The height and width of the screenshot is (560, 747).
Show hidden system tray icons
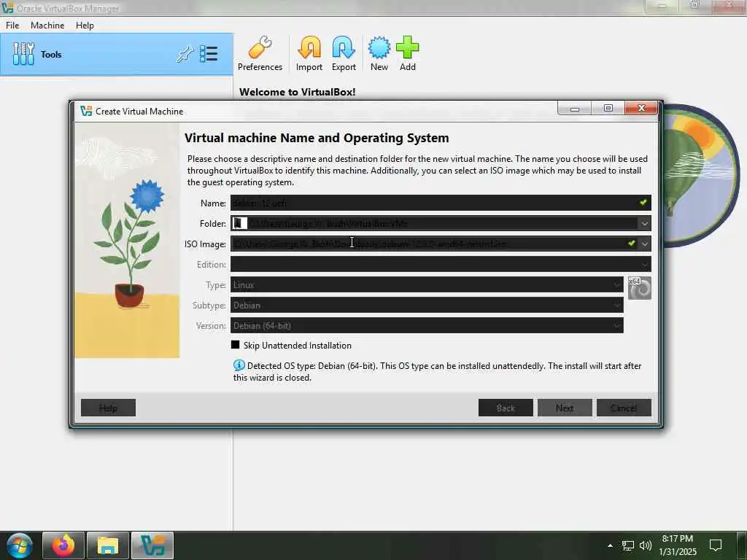[x=610, y=545]
